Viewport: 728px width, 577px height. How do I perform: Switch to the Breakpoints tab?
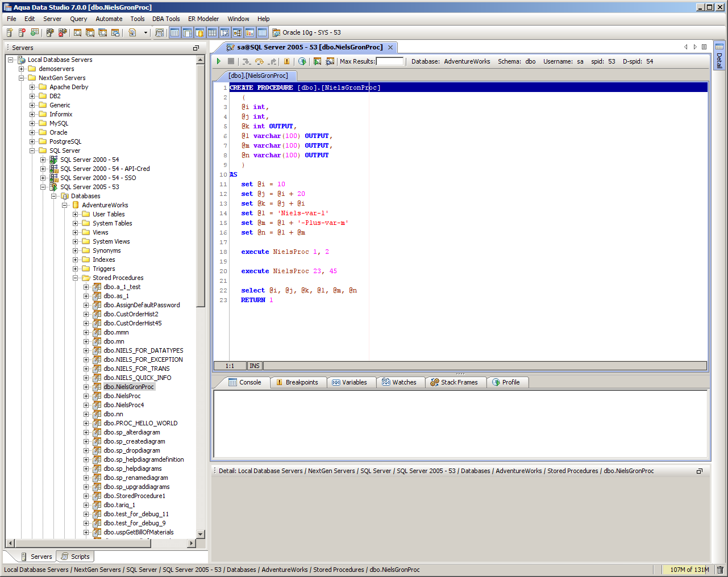point(297,382)
